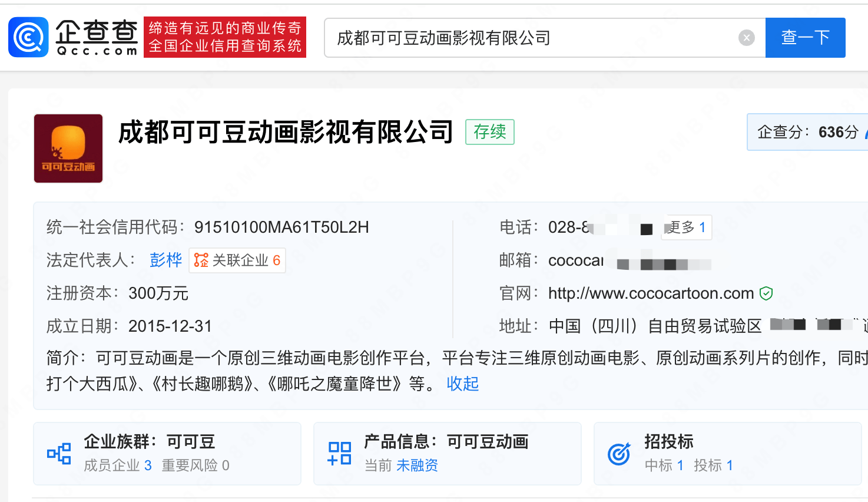This screenshot has width=868, height=502.
Task: Click the 关联企业 6 badge
Action: (x=237, y=260)
